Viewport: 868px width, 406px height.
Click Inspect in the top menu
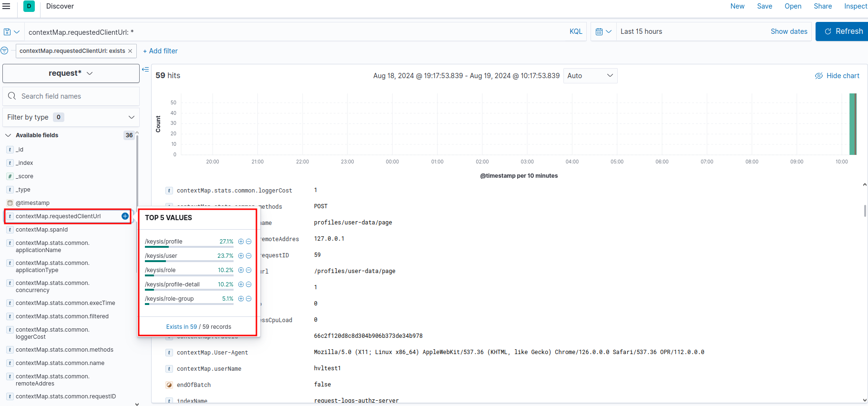point(856,6)
